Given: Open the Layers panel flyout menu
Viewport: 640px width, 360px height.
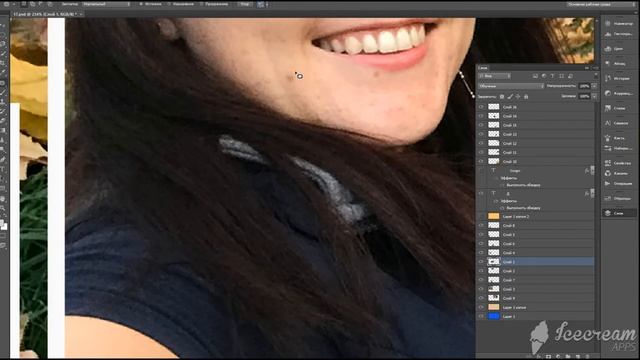Looking at the screenshot, I should coord(596,68).
